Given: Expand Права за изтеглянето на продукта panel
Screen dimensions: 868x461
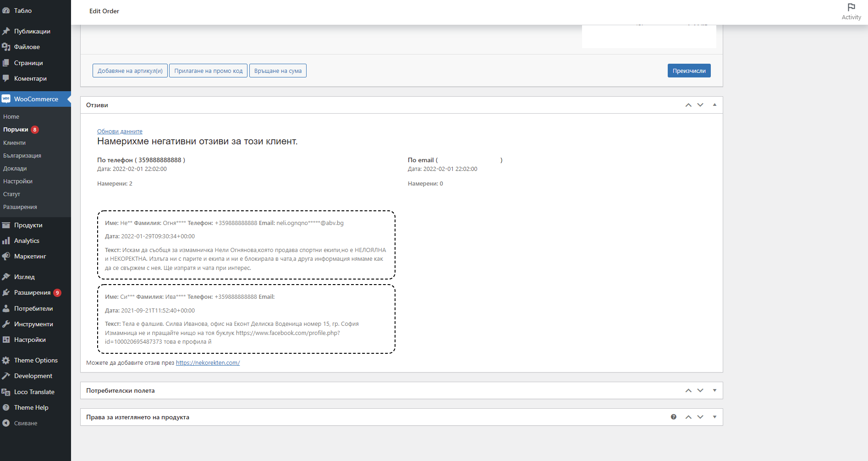Looking at the screenshot, I should pos(714,417).
